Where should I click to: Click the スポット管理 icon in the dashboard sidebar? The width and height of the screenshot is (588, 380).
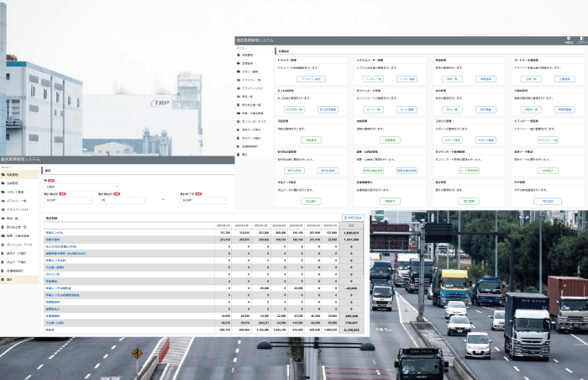(x=239, y=71)
